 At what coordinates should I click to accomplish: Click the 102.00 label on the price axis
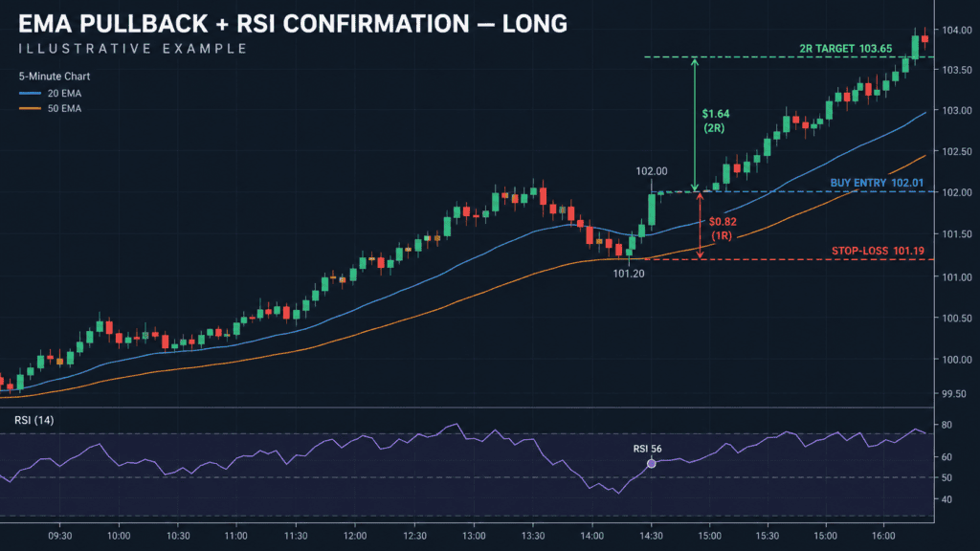957,192
